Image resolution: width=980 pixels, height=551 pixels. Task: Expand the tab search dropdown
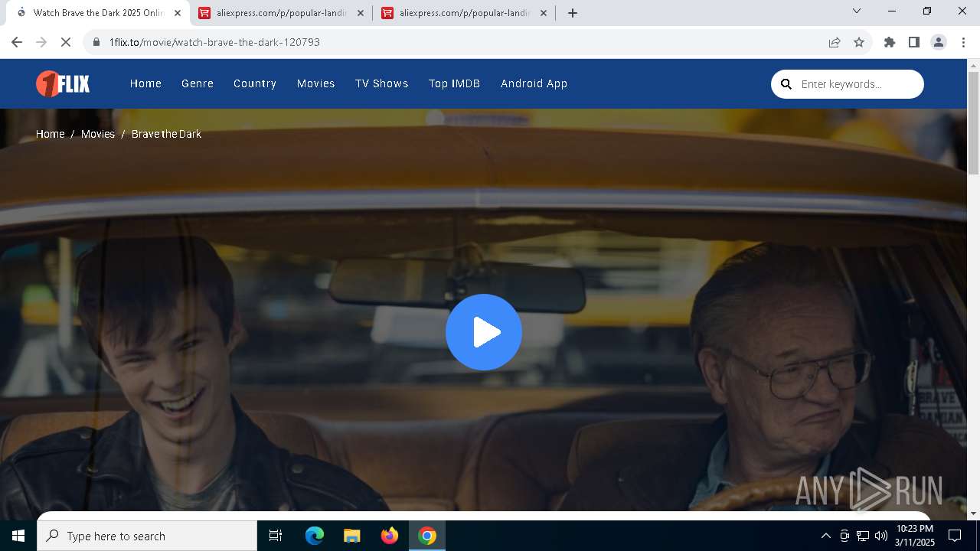coord(857,11)
